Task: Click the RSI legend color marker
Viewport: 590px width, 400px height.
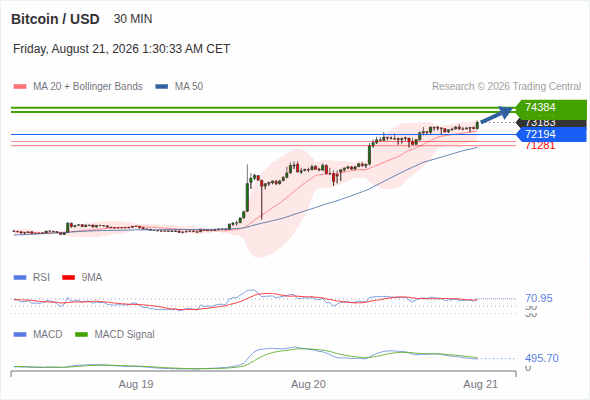Action: [x=20, y=278]
